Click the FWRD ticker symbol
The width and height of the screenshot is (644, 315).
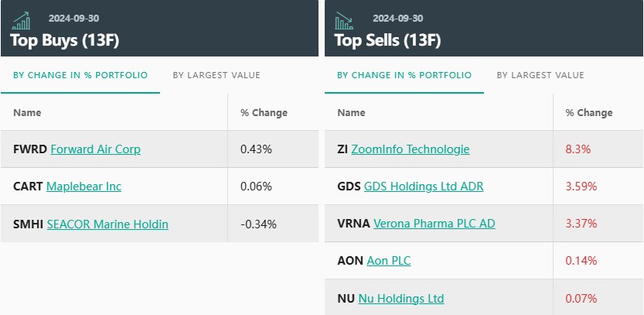[x=30, y=149]
